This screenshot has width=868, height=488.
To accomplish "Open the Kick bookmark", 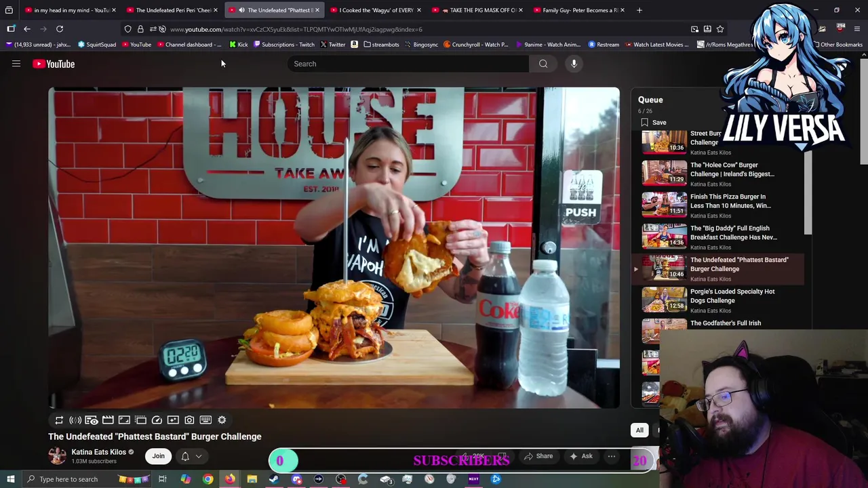I will coord(238,45).
